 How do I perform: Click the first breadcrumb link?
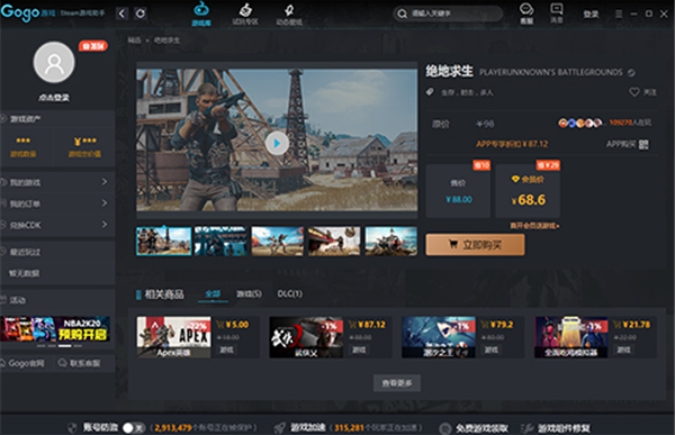(x=134, y=40)
